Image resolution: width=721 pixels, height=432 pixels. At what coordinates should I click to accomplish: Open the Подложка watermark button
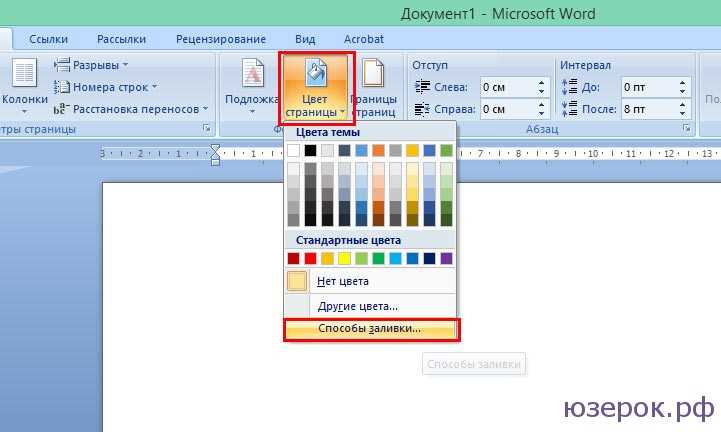point(252,85)
